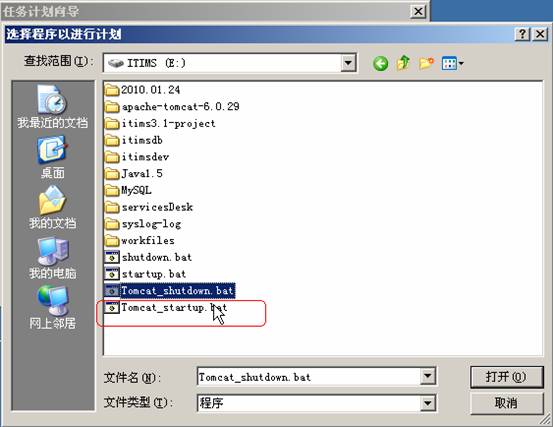Select My Computer in sidebar
Screen dimensions: 553x427
[x=53, y=258]
